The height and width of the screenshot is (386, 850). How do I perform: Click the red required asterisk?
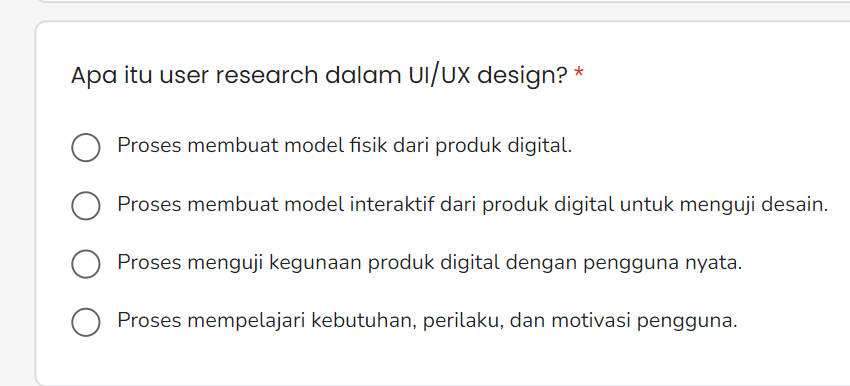pyautogui.click(x=579, y=73)
